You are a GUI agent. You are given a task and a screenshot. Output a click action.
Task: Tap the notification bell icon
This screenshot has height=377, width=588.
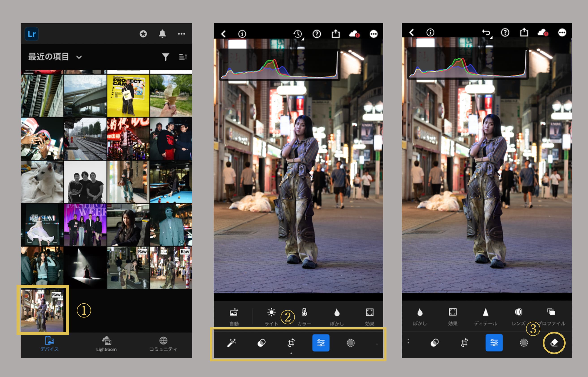162,34
